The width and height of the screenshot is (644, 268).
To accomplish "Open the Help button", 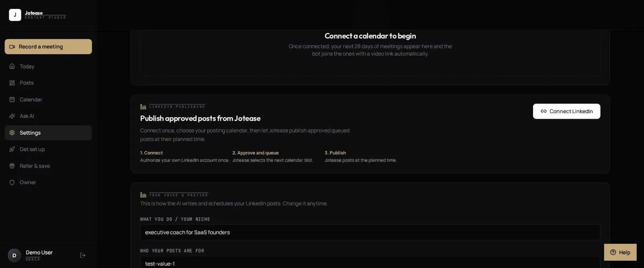I will click(620, 252).
